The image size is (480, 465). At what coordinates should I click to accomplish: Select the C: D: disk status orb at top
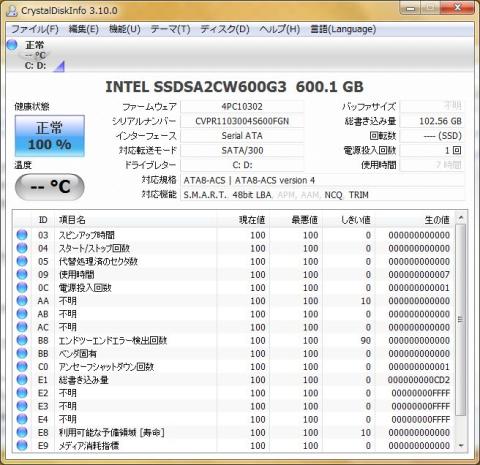tap(12, 45)
